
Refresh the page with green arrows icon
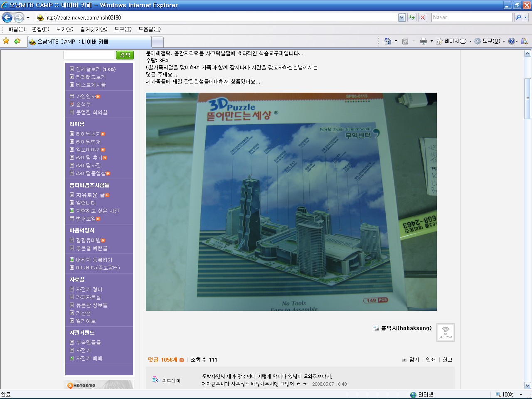412,17
